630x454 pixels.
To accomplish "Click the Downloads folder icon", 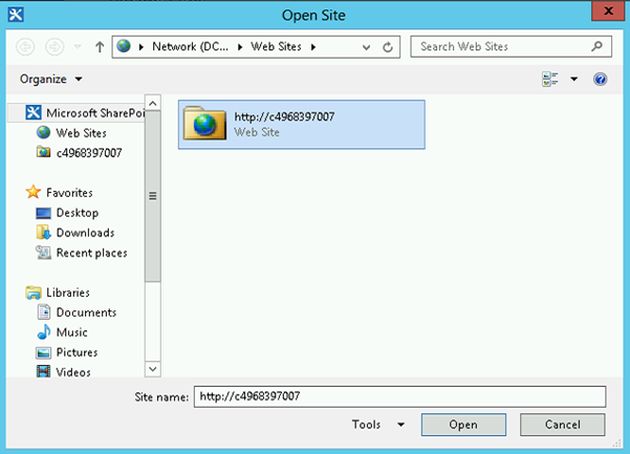I will coord(43,232).
